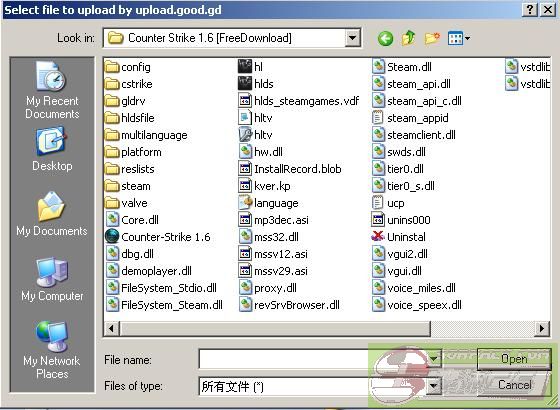The width and height of the screenshot is (560, 410).
Task: Open the View menu icon
Action: click(x=459, y=38)
